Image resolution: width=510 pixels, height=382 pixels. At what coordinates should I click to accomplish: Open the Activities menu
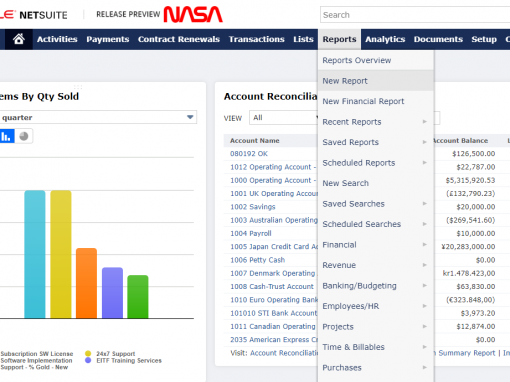(57, 39)
